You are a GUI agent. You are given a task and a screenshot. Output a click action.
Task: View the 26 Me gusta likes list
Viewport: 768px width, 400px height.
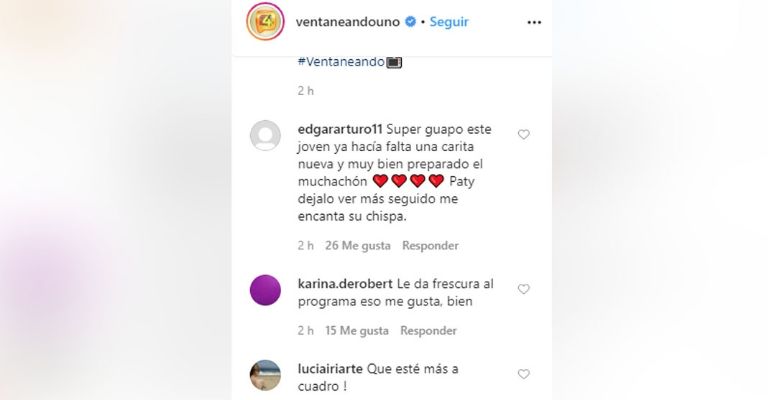click(358, 246)
